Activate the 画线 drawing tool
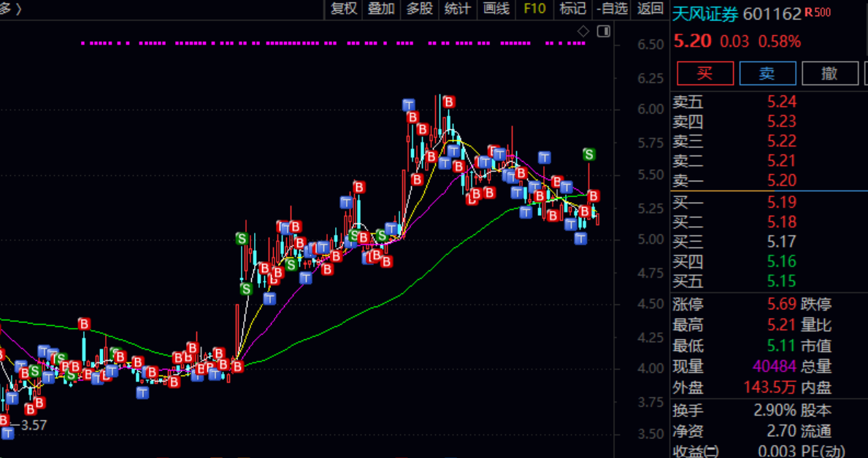This screenshot has width=868, height=458. point(496,8)
